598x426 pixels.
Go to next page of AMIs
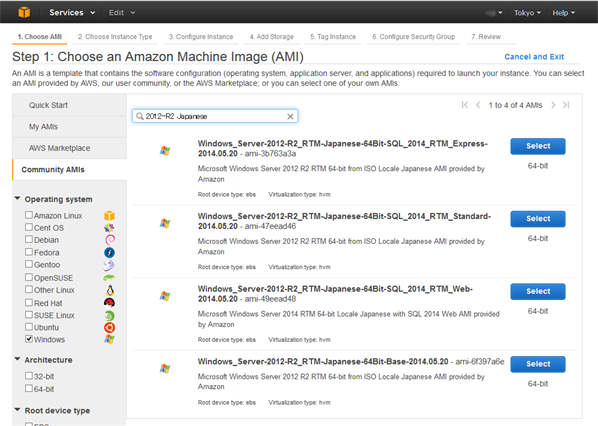(x=553, y=105)
